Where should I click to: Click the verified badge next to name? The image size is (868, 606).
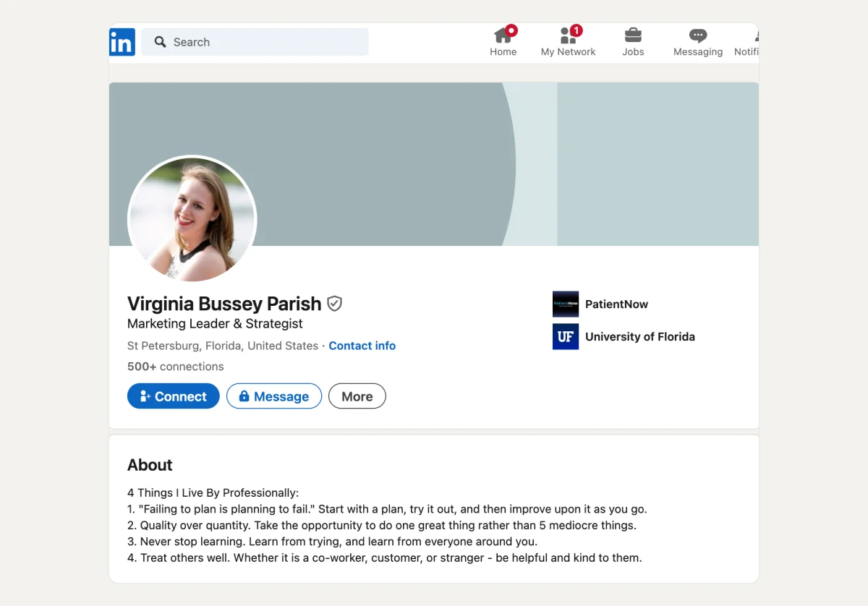pos(333,304)
